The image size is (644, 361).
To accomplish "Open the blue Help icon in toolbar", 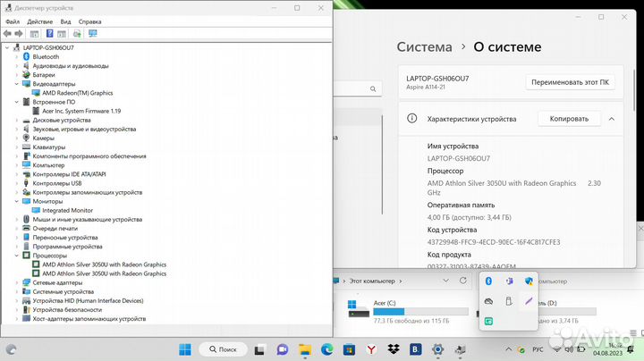I will pos(50,34).
